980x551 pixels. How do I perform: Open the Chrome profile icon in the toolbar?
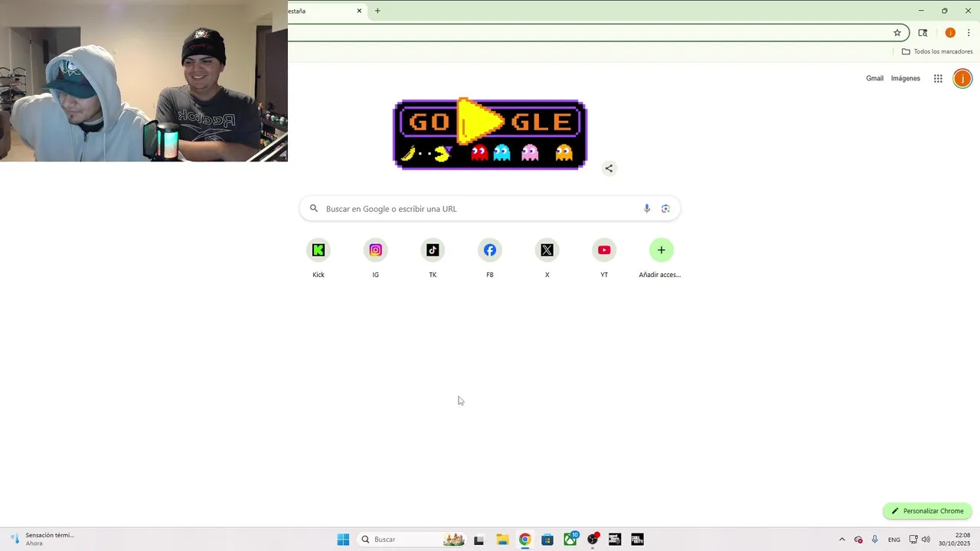[950, 33]
